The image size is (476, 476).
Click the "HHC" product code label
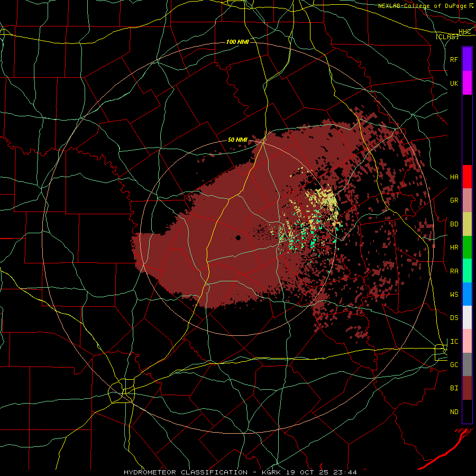[x=465, y=32]
